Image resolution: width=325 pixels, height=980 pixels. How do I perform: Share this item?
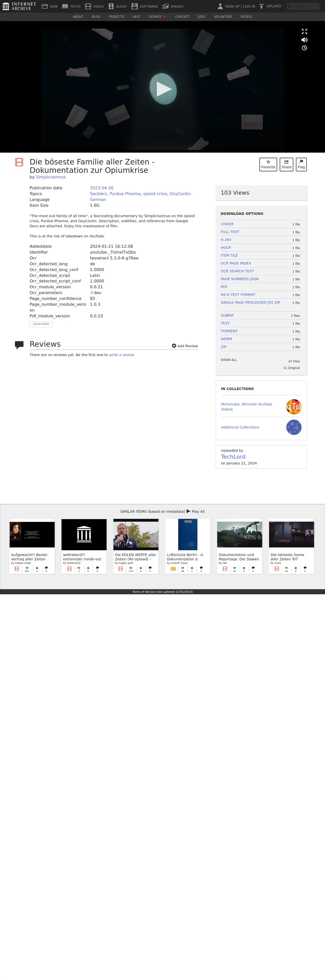[287, 164]
